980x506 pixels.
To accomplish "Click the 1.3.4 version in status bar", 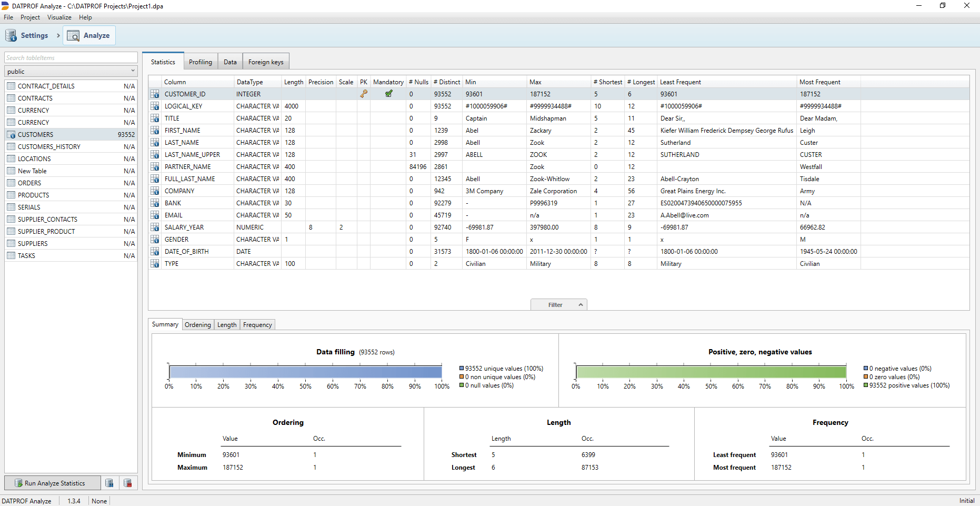I will pos(74,501).
